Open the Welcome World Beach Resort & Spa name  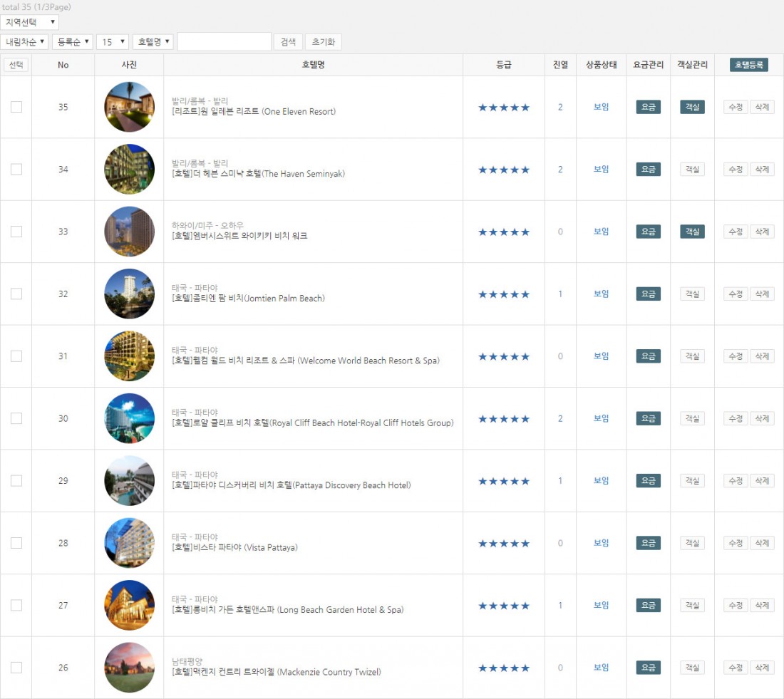click(x=306, y=361)
